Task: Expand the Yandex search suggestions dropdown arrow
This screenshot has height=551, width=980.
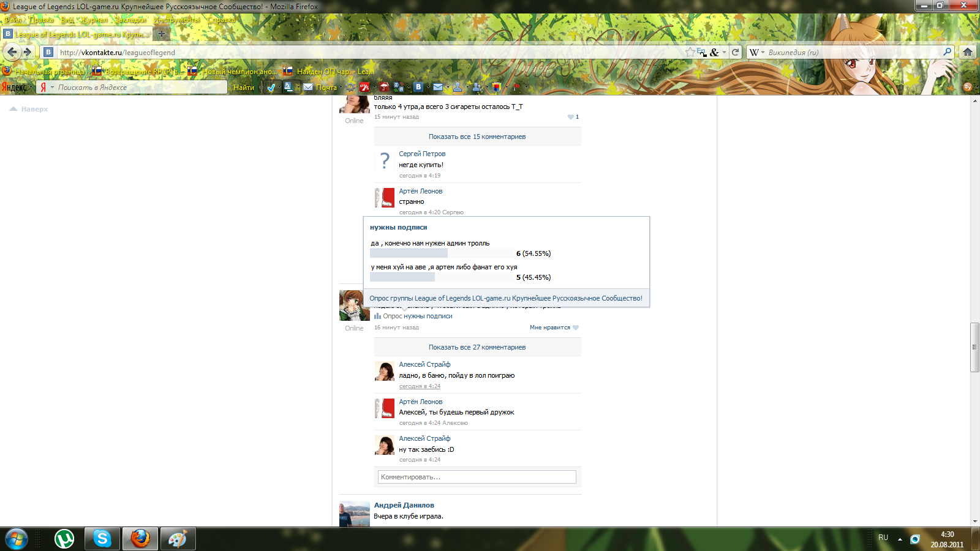Action: pos(52,88)
